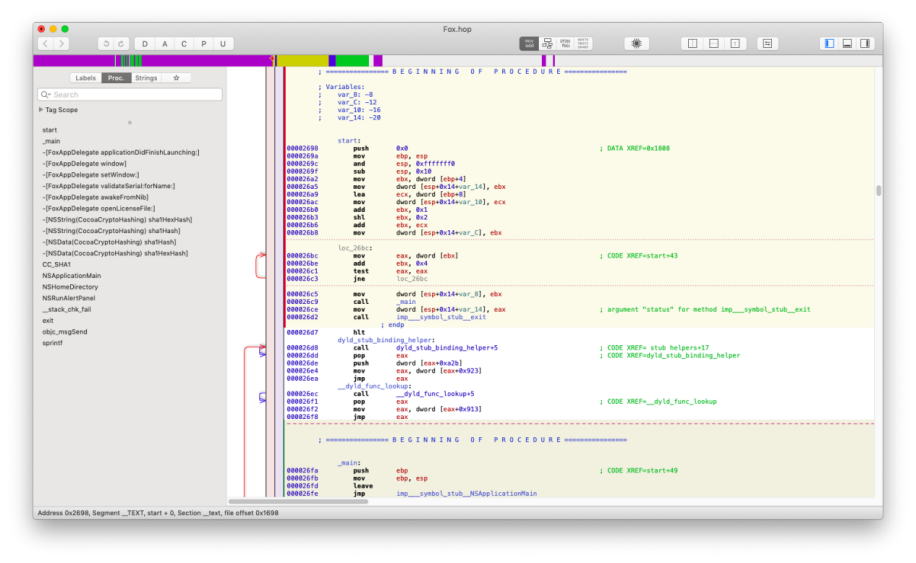
Task: Click the redo icon in toolbar
Action: (121, 44)
